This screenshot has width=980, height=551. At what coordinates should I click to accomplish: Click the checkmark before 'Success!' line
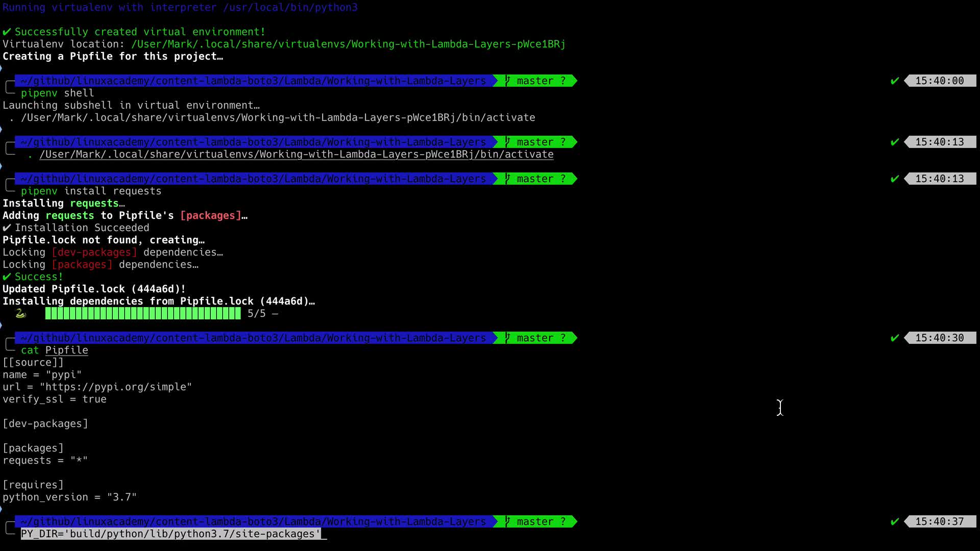coord(7,277)
